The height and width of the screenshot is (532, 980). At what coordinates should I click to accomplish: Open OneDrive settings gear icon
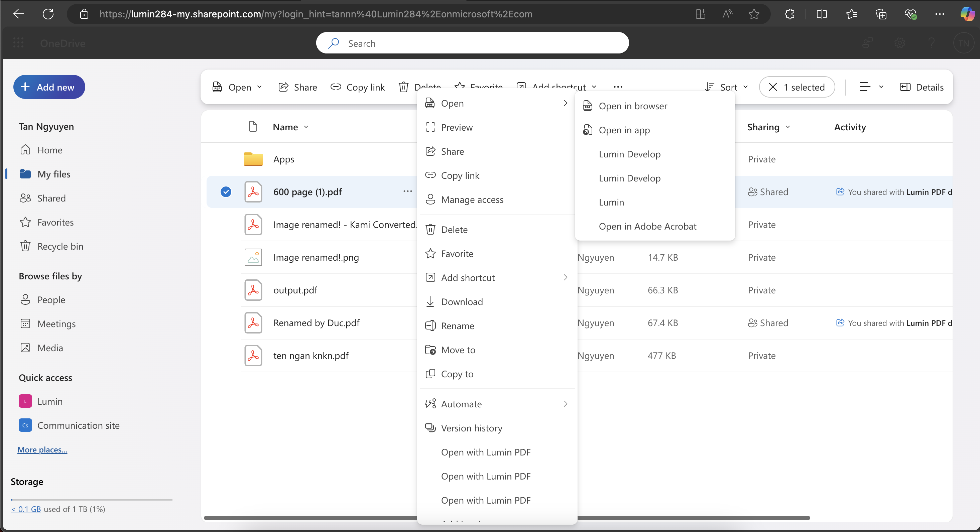point(899,43)
